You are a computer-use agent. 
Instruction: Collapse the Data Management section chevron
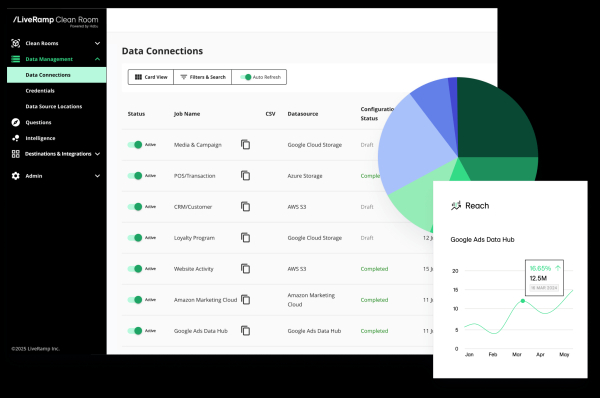[98, 59]
